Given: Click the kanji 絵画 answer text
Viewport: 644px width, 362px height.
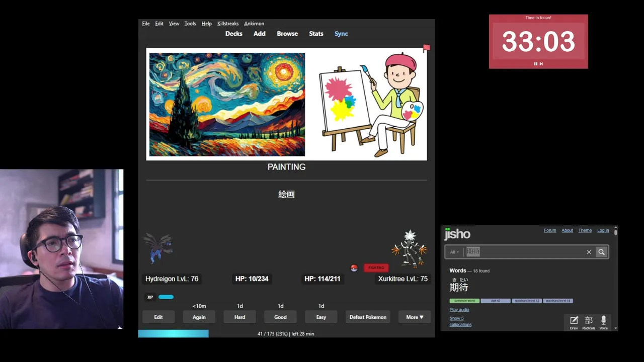Looking at the screenshot, I should click(287, 194).
